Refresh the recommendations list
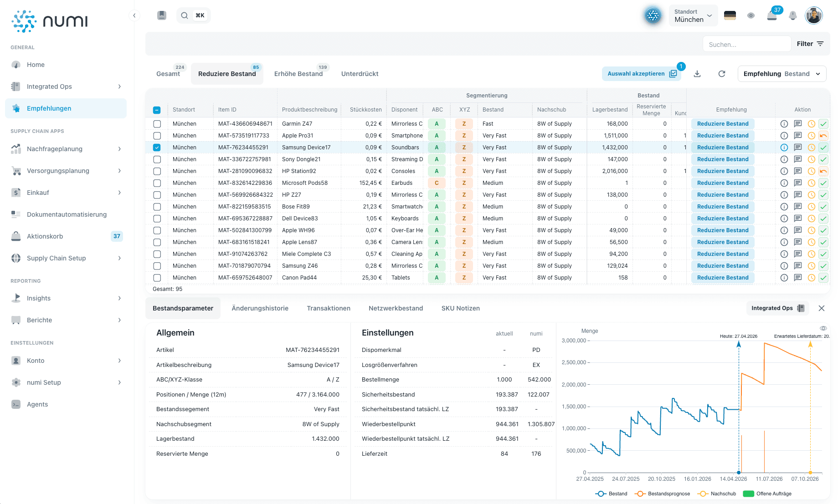 coord(722,74)
